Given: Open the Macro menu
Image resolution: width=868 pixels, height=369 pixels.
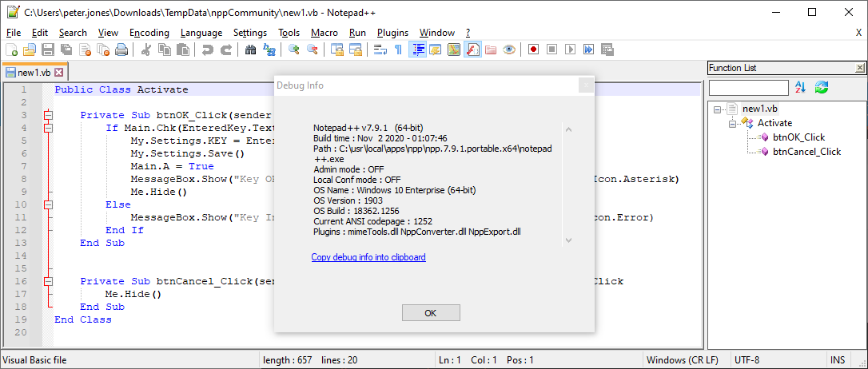Looking at the screenshot, I should [325, 33].
